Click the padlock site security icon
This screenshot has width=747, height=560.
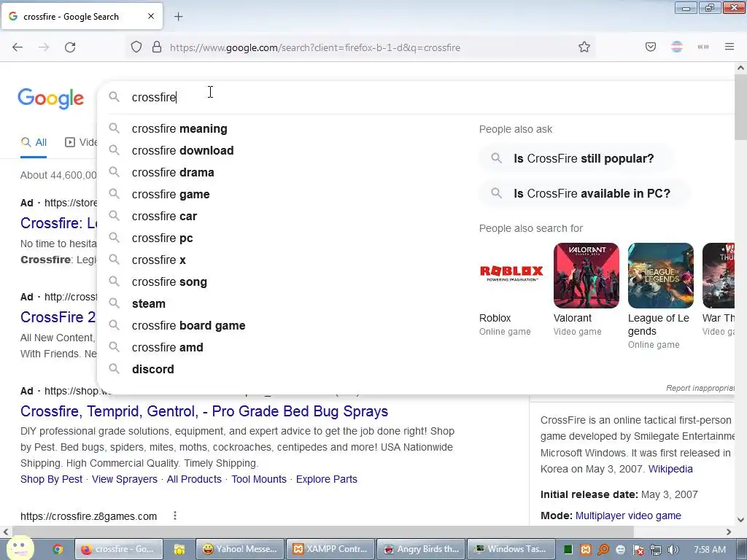pyautogui.click(x=157, y=47)
